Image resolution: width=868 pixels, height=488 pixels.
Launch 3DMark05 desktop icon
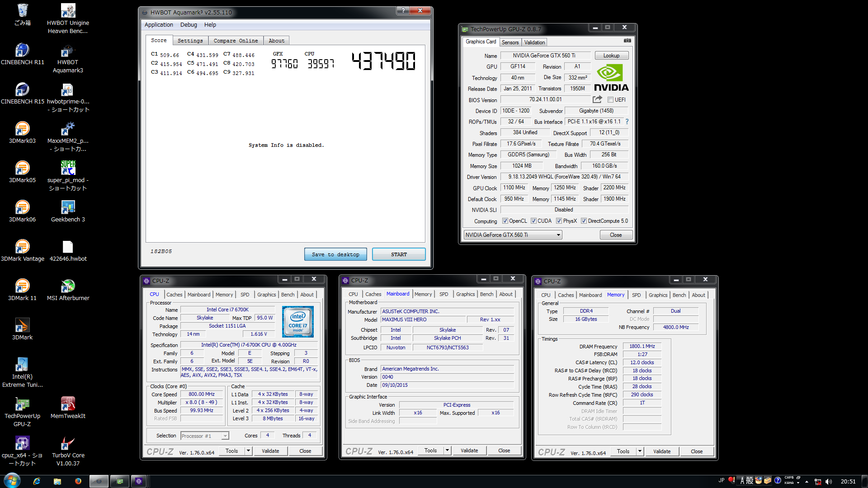[22, 172]
